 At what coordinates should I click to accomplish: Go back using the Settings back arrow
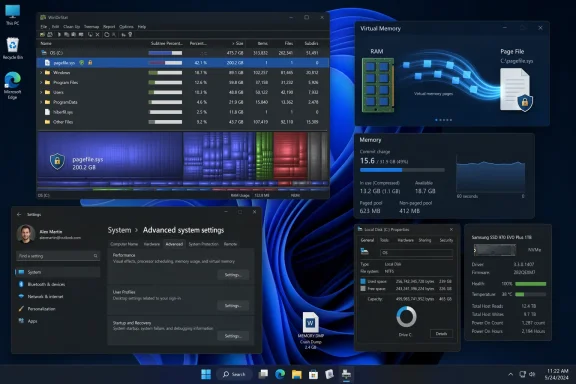(x=19, y=215)
